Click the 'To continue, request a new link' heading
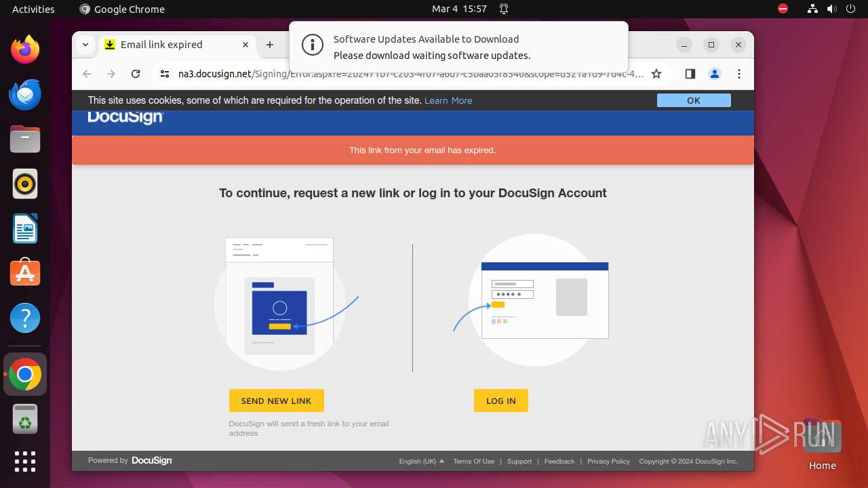This screenshot has width=868, height=488. point(413,193)
